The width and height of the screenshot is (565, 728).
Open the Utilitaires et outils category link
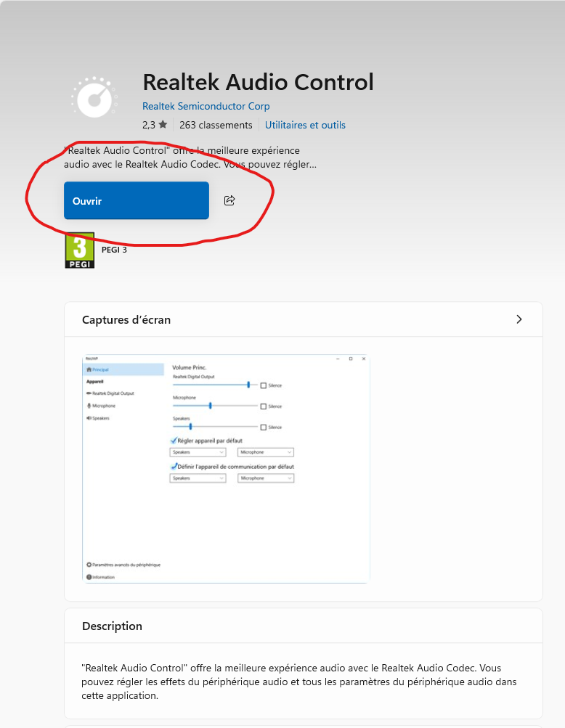(x=305, y=125)
